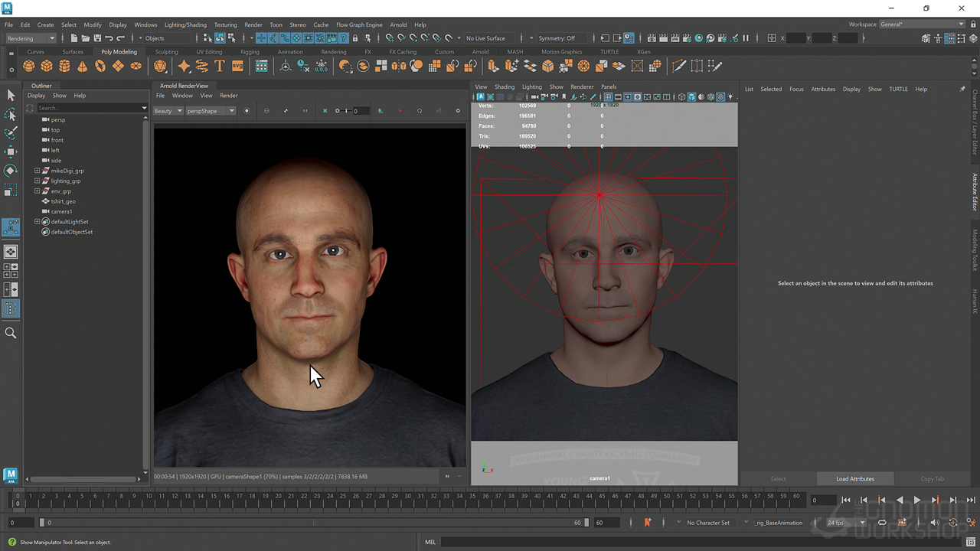Click the save scene icon
This screenshot has width=980, height=551.
click(x=96, y=38)
